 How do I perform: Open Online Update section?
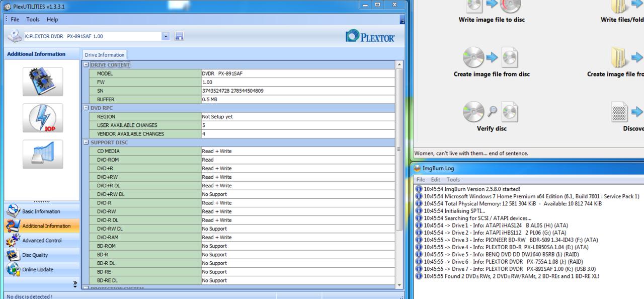[x=37, y=269]
